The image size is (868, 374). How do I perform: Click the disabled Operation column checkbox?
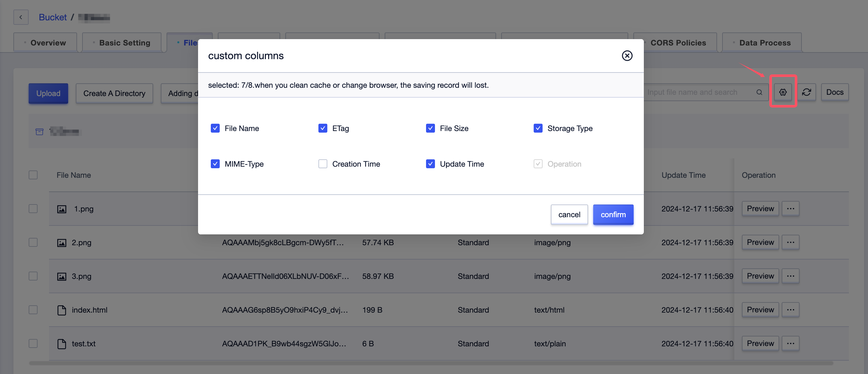coord(538,164)
